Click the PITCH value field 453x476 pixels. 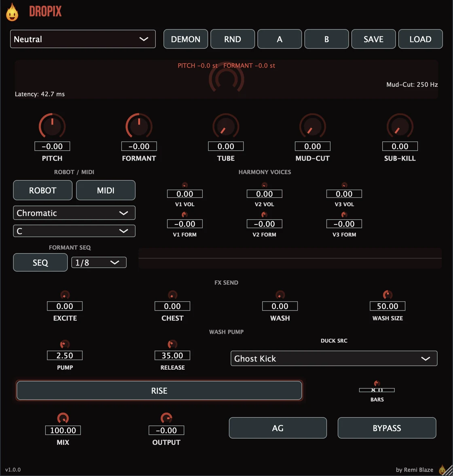coord(52,146)
